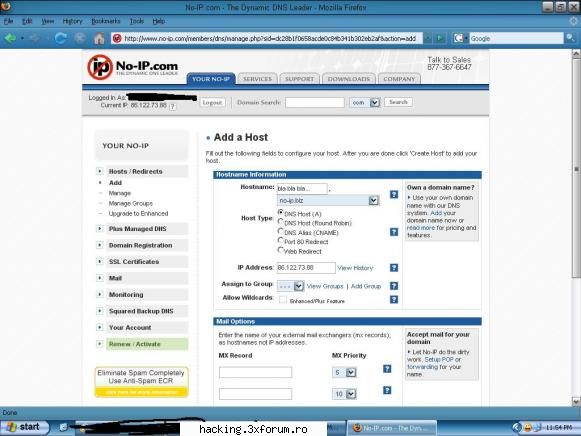Click into the Hostname text field
Image resolution: width=581 pixels, height=436 pixels.
tap(302, 189)
